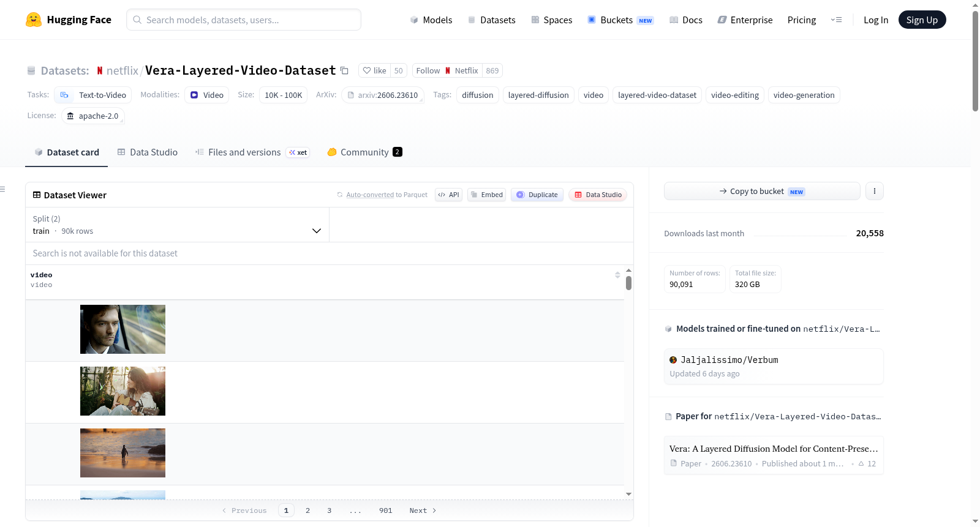This screenshot has width=980, height=527.
Task: Switch to the Data Studio tab
Action: pos(148,152)
